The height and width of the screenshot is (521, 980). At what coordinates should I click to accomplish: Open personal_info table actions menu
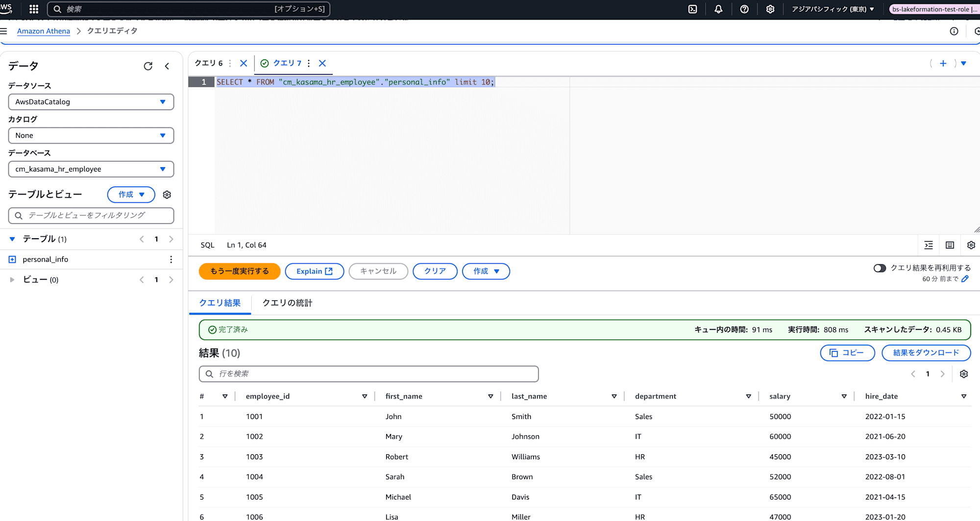171,259
